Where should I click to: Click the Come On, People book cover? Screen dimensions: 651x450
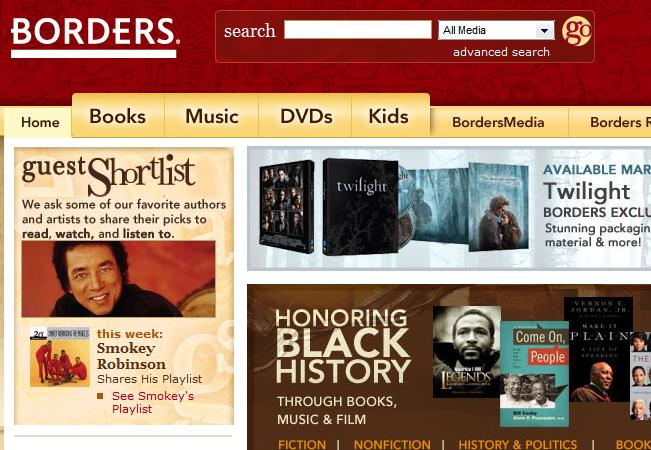coord(534,374)
